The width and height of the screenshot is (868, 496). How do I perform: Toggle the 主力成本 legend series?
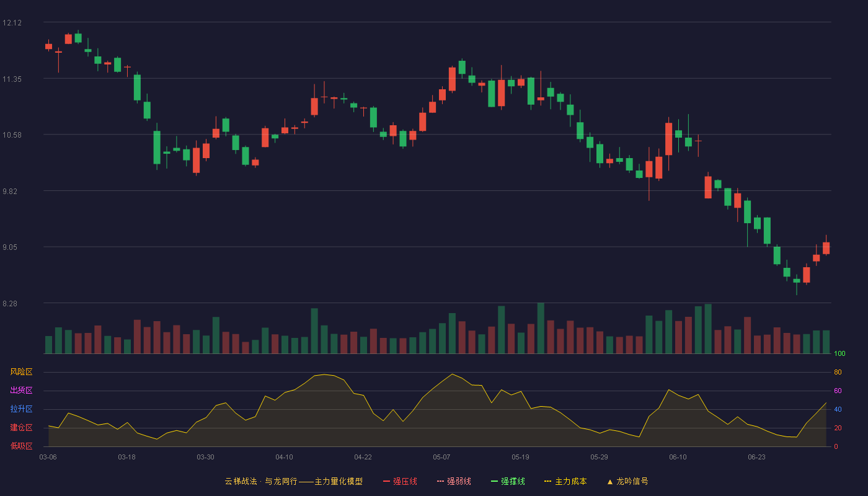(x=565, y=481)
